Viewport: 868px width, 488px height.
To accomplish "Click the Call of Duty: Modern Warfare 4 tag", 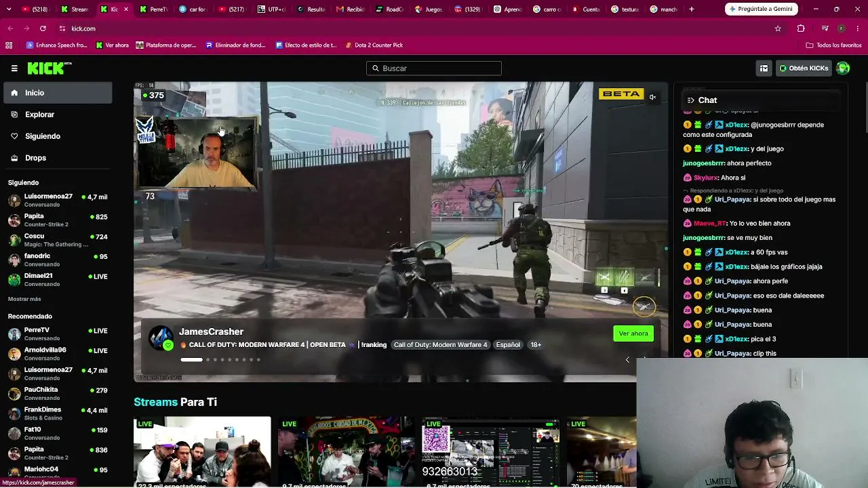I will (441, 345).
